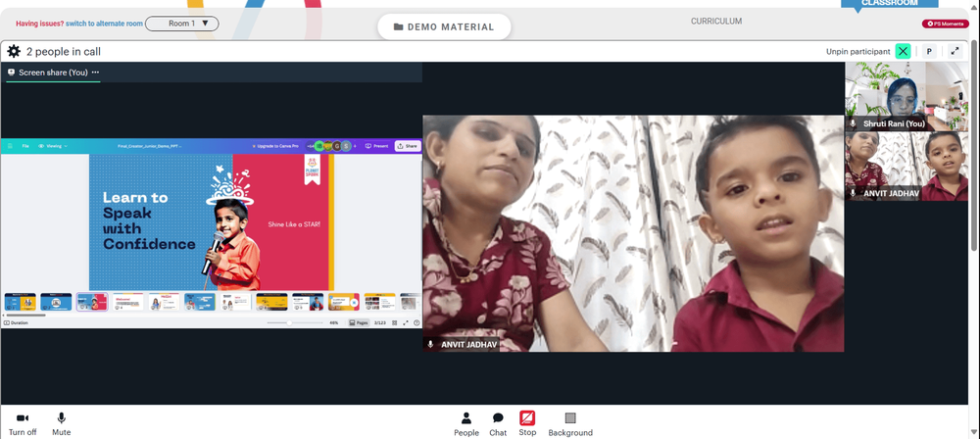This screenshot has height=439, width=980.
Task: Open Canva help question-mark icon
Action: (x=416, y=322)
